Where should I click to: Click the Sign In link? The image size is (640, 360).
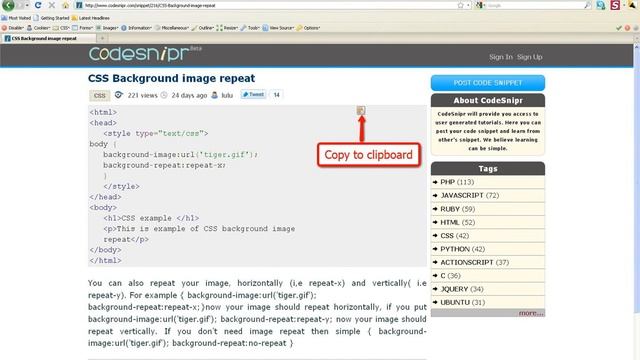[501, 57]
